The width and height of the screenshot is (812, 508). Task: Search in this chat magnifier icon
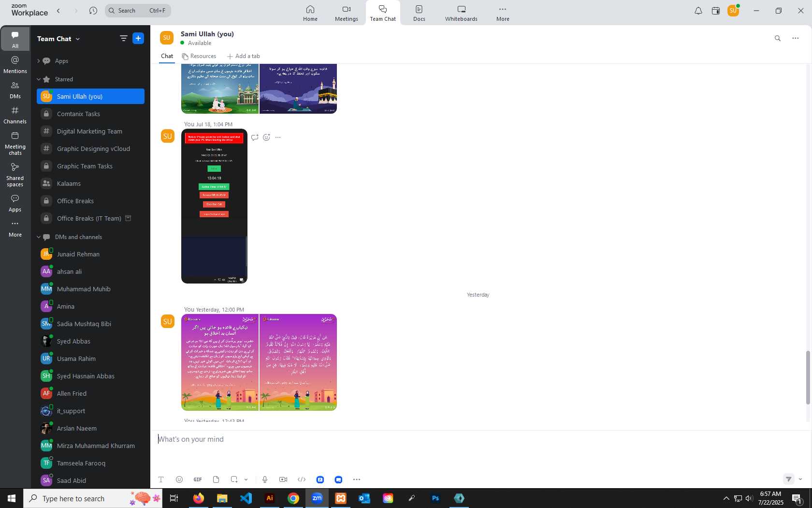tap(778, 38)
